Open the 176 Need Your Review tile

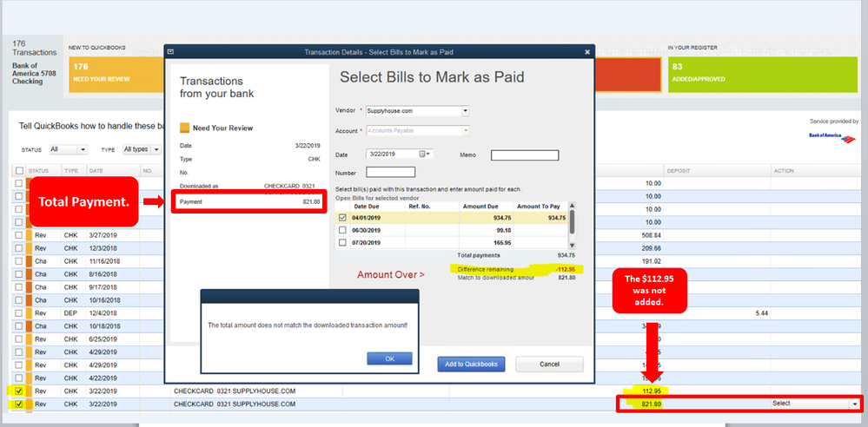(x=116, y=74)
